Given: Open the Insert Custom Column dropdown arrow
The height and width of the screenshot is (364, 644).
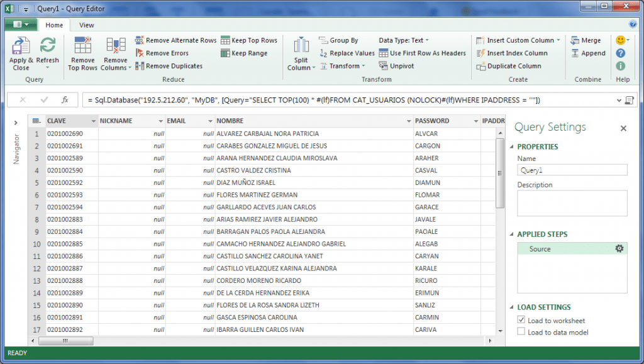Looking at the screenshot, I should (x=558, y=40).
